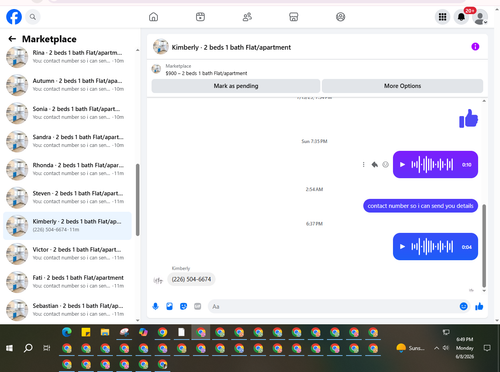Attach a photo using the image icon
This screenshot has width=500, height=372.
pyautogui.click(x=169, y=306)
